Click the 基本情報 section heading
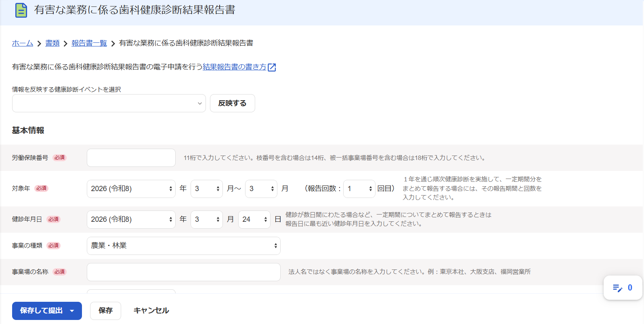 coord(28,130)
